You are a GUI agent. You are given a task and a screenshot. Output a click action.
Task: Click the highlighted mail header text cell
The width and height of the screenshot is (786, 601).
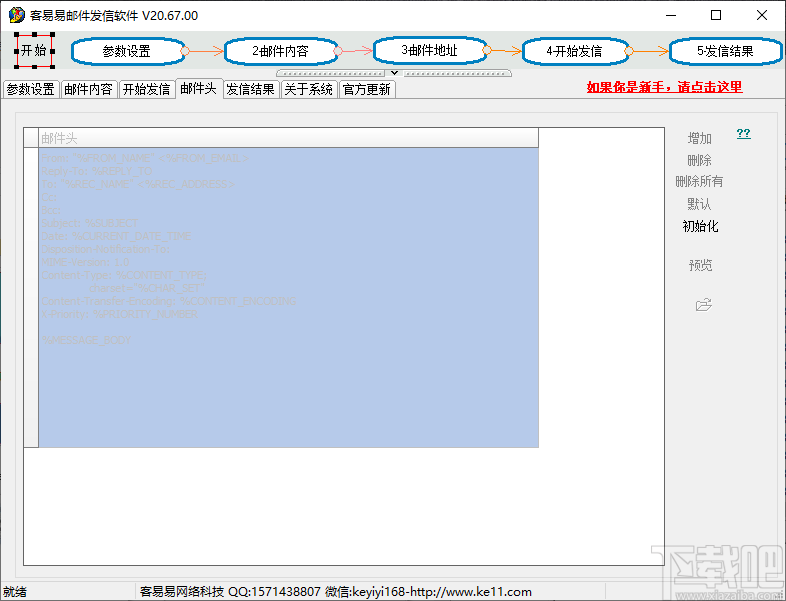288,297
